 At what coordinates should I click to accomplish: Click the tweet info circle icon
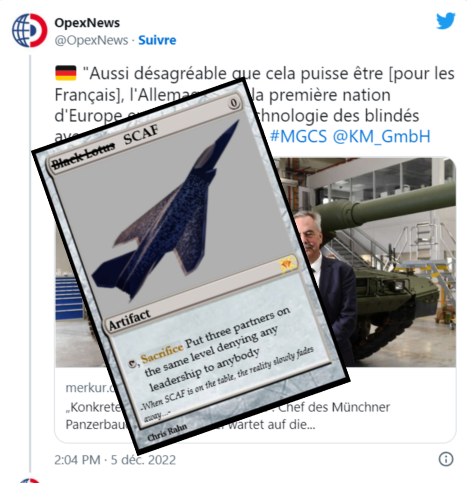point(446,459)
